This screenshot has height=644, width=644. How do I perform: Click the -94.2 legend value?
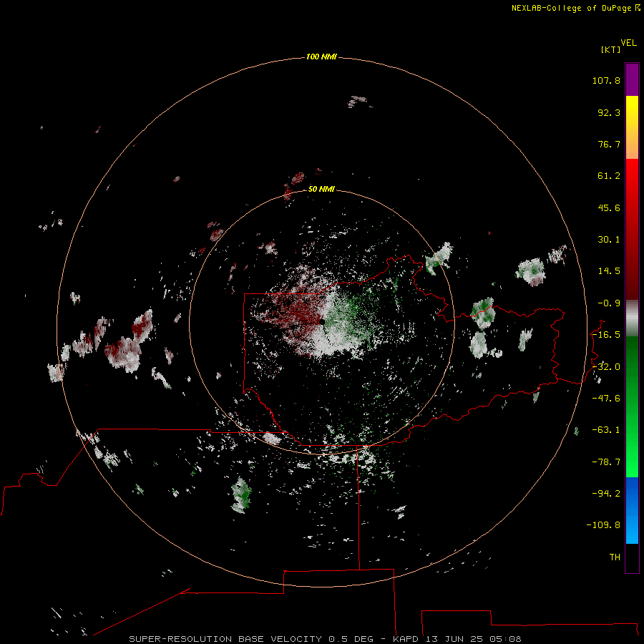point(606,493)
